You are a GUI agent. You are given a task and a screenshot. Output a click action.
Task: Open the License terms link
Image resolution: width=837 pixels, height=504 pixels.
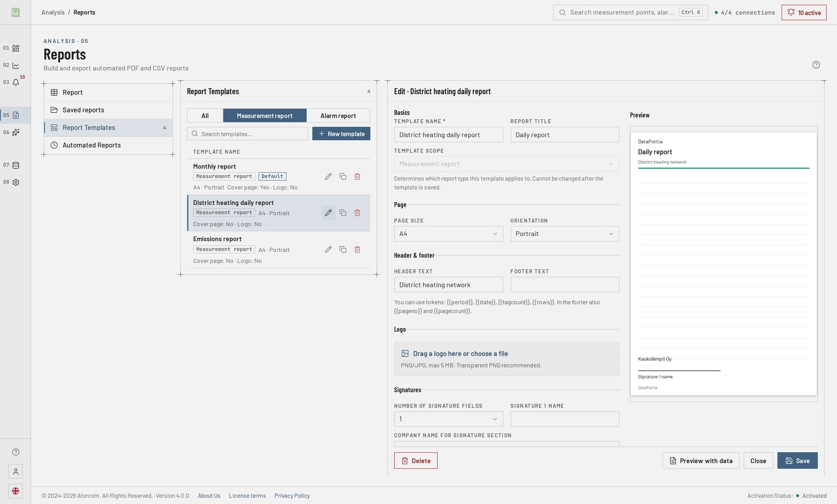point(247,496)
